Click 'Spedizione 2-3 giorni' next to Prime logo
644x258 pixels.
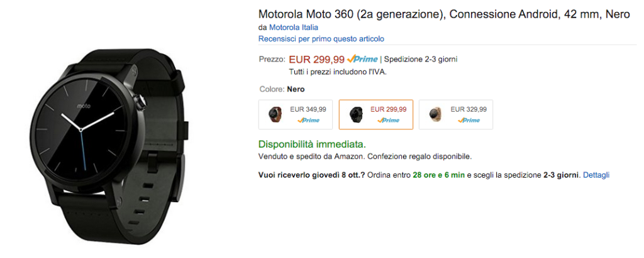(421, 60)
